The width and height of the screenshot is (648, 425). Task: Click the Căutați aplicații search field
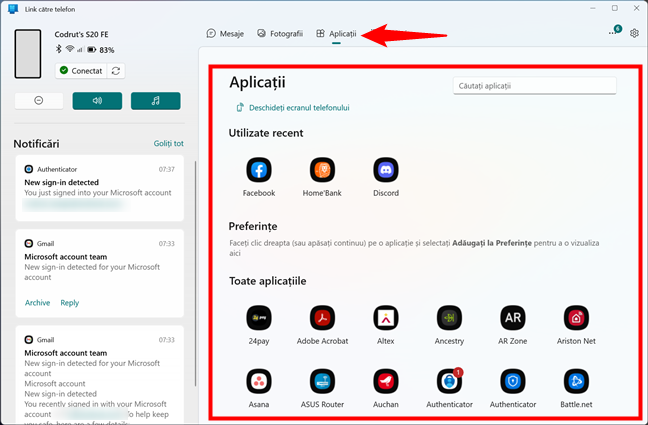pyautogui.click(x=535, y=86)
